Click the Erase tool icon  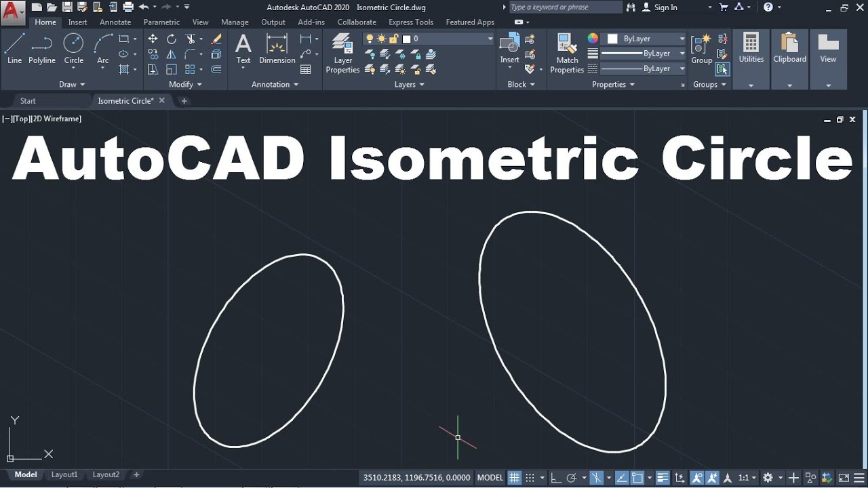click(216, 39)
